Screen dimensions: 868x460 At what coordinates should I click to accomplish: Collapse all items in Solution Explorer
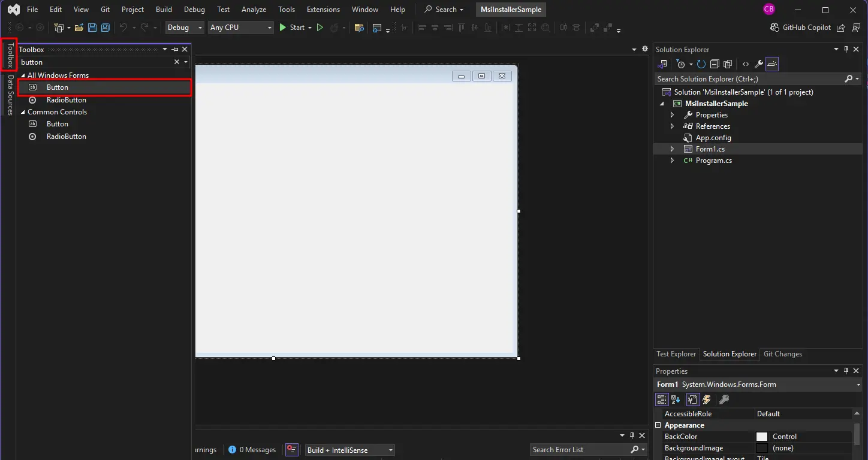point(715,64)
